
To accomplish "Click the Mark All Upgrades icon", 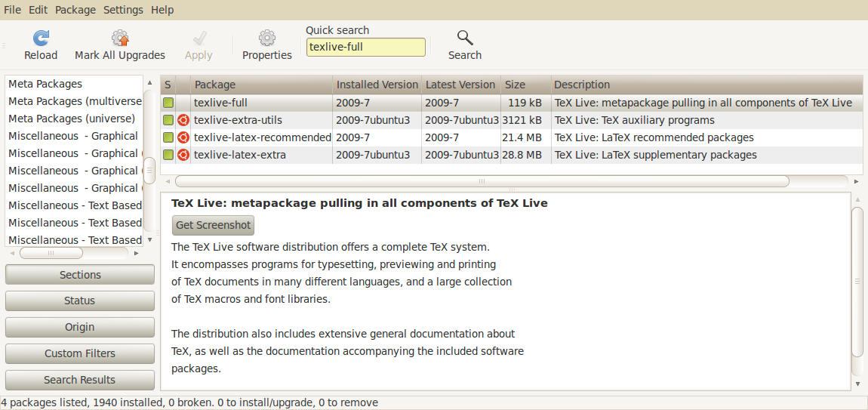I will click(x=120, y=38).
